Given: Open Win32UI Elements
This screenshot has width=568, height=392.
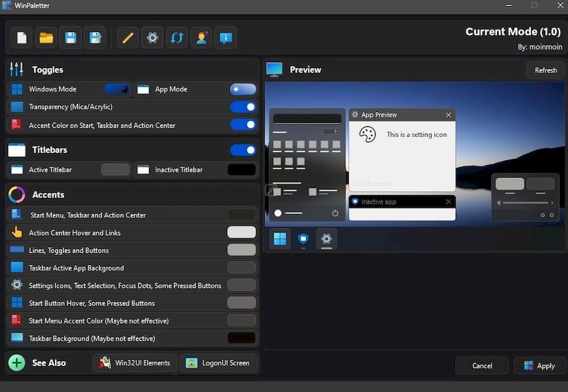Looking at the screenshot, I should pyautogui.click(x=134, y=363).
